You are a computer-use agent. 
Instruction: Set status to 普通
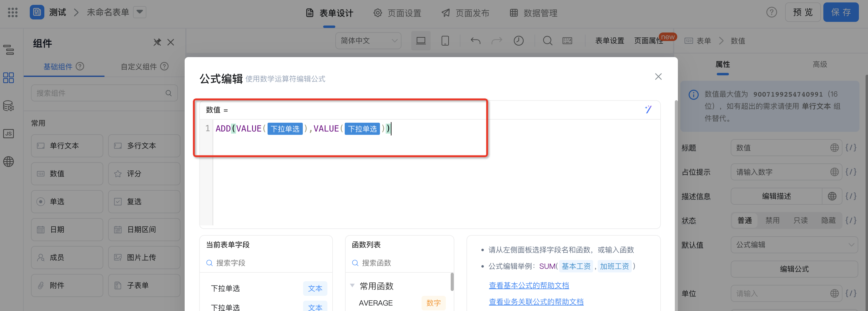pos(745,220)
